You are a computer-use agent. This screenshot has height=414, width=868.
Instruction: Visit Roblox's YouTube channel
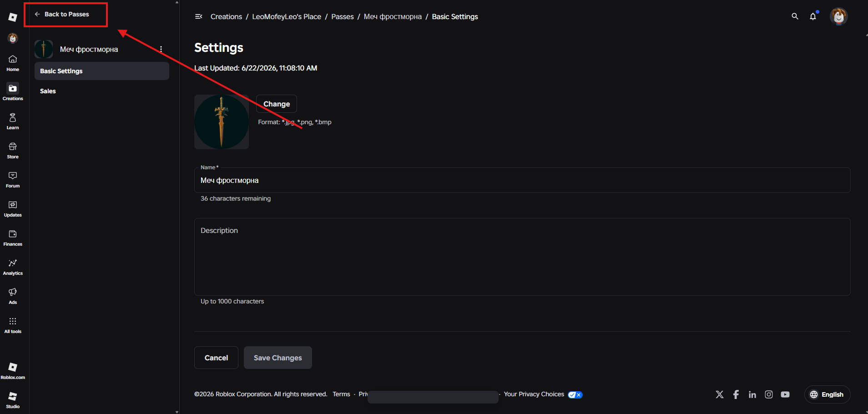(785, 394)
